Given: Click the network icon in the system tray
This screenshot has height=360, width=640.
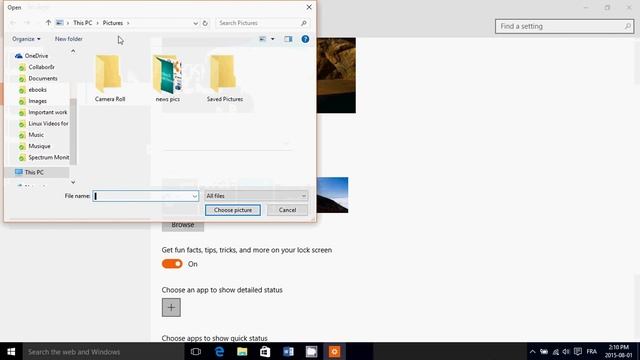Looking at the screenshot, I should tap(556, 351).
